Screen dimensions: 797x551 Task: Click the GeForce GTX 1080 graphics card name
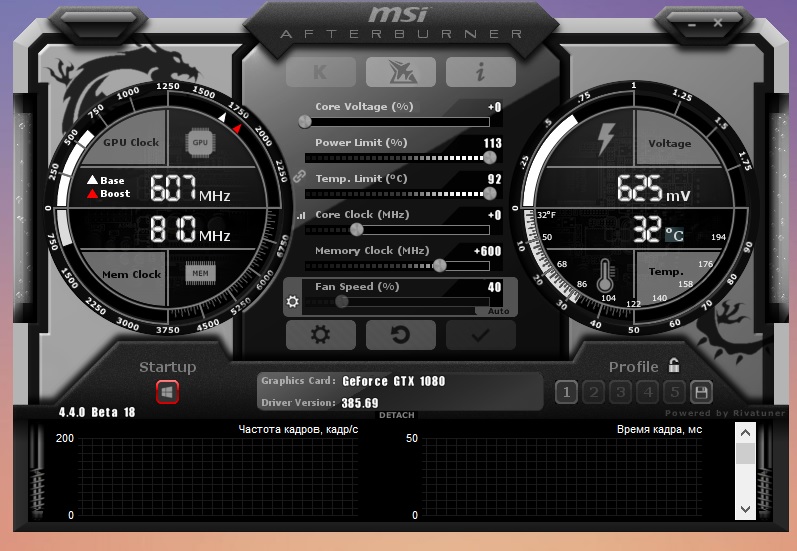click(394, 381)
